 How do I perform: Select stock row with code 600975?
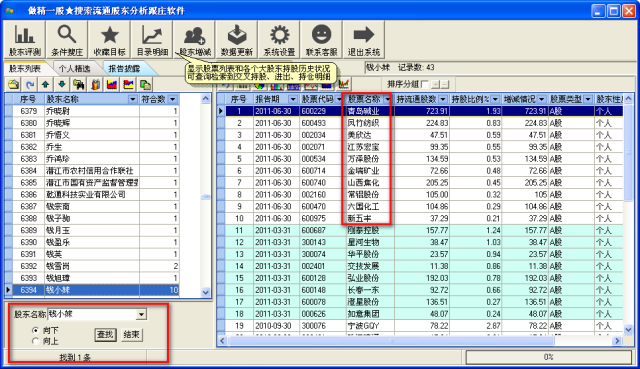point(420,218)
